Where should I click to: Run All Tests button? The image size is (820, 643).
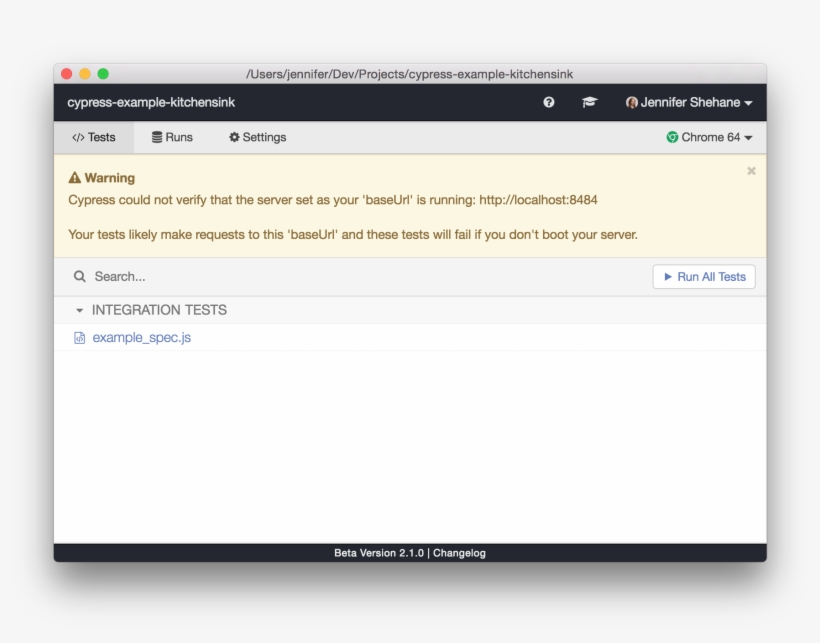click(704, 277)
